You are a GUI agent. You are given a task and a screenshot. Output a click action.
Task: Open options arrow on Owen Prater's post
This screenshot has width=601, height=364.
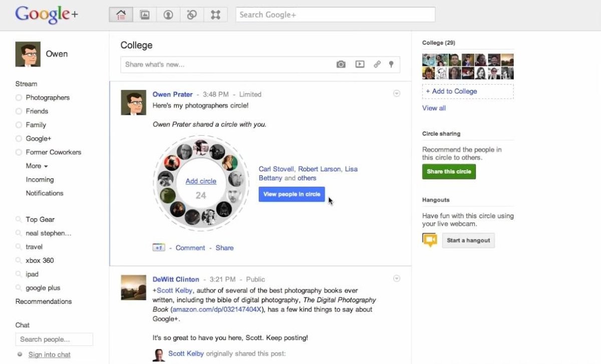pyautogui.click(x=397, y=94)
